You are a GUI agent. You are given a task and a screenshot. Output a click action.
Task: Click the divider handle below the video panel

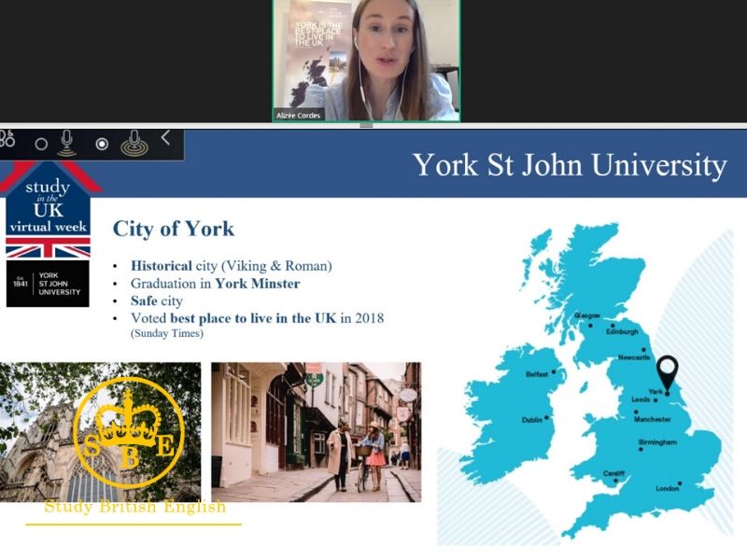366,125
